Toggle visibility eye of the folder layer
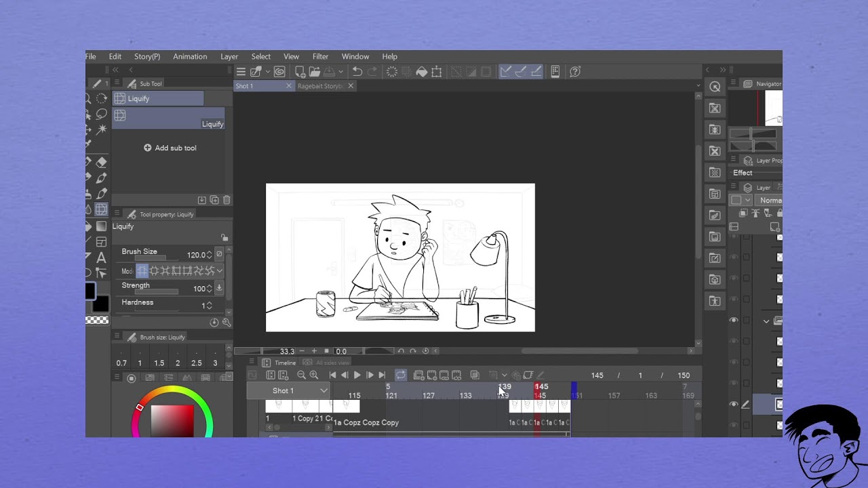 tap(734, 320)
